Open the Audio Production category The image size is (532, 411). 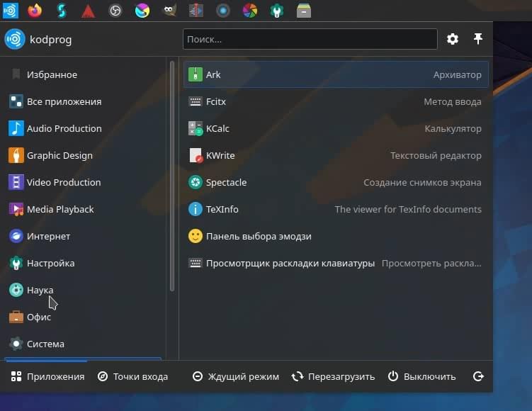coord(84,129)
